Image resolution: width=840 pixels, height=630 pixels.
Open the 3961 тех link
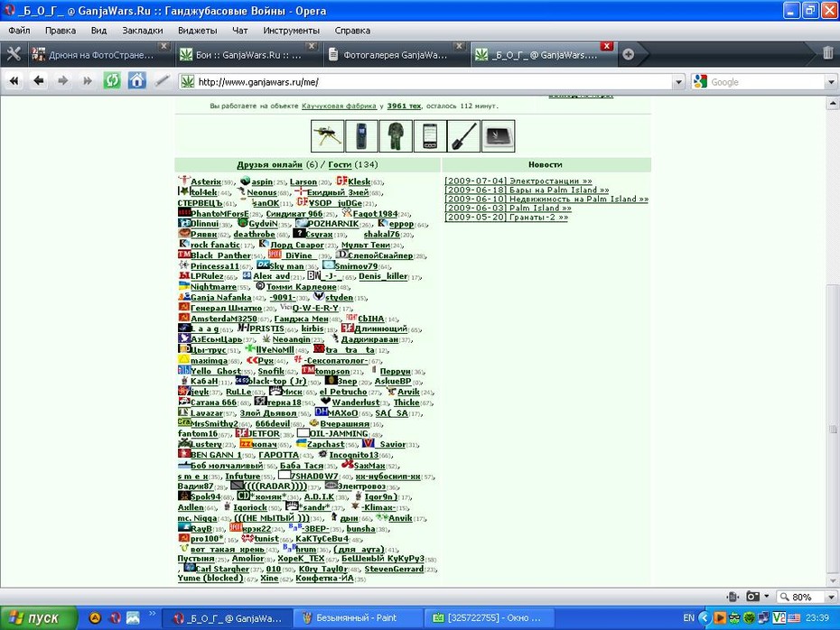(404, 106)
